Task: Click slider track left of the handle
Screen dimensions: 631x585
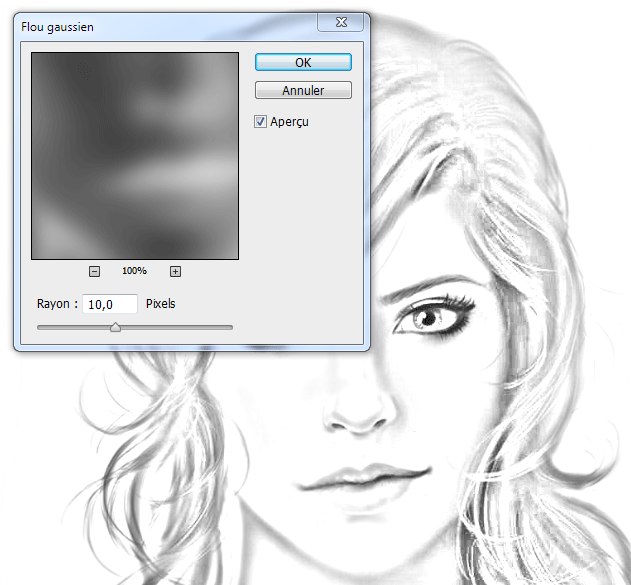Action: point(70,327)
